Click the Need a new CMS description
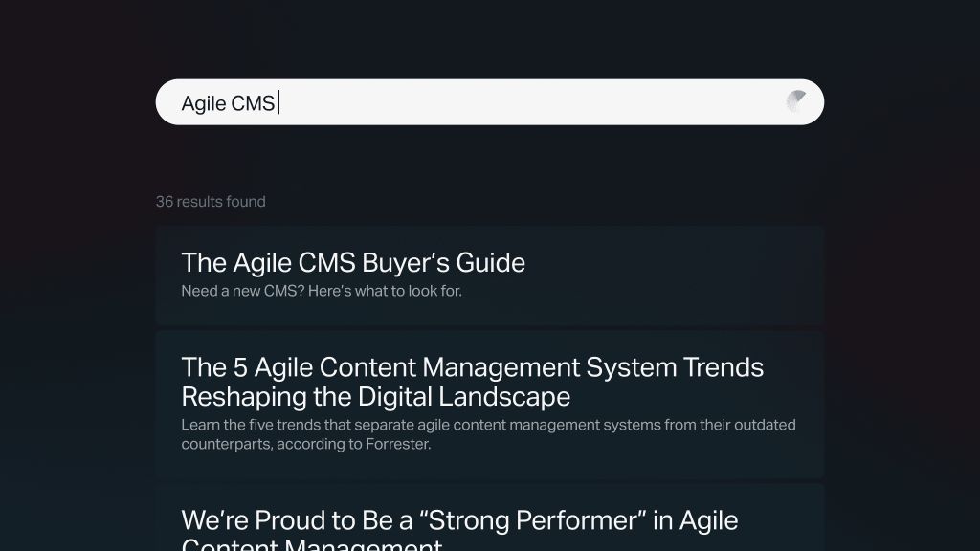The width and height of the screenshot is (980, 551). [322, 291]
